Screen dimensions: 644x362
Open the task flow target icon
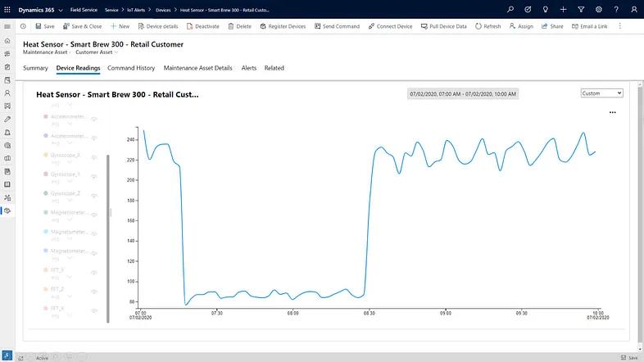coord(528,10)
